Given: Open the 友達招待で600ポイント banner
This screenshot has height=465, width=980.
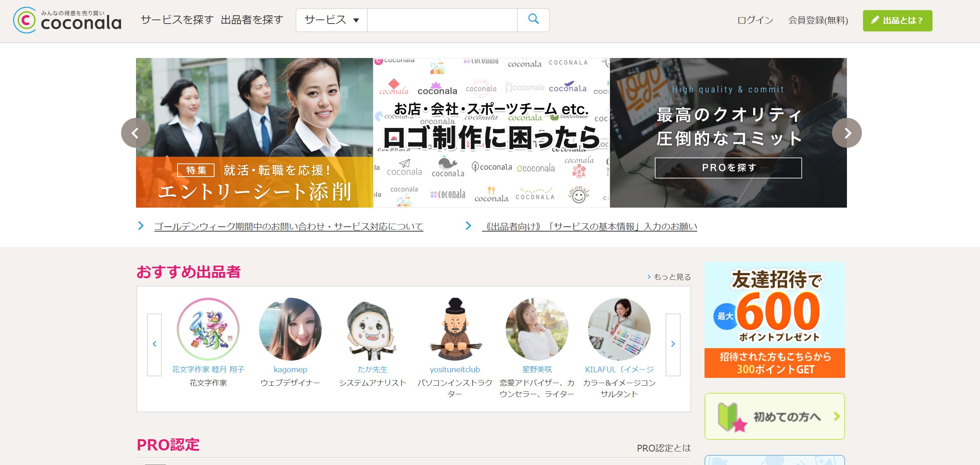Looking at the screenshot, I should coord(774,320).
